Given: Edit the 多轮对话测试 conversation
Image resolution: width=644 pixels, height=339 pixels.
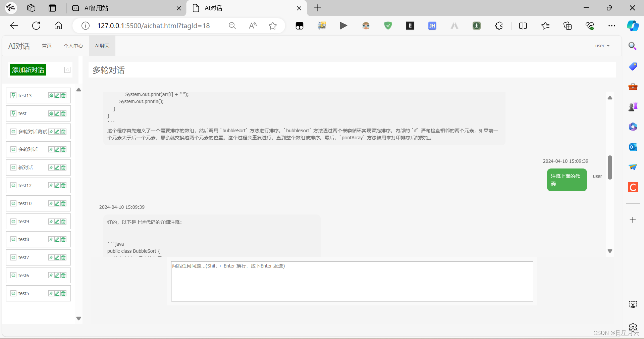Looking at the screenshot, I should click(57, 132).
